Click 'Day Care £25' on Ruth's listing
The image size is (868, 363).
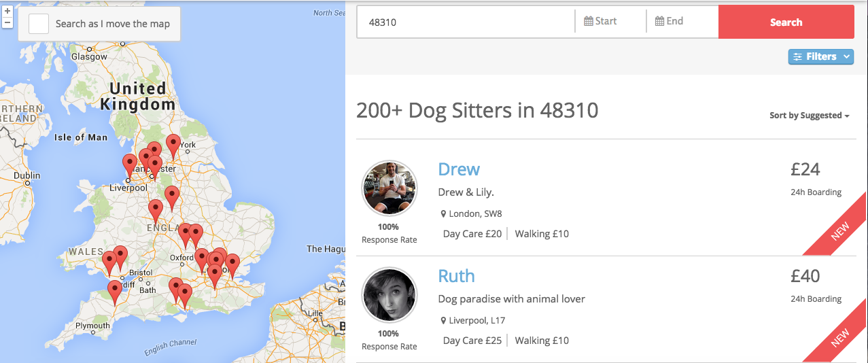click(472, 341)
